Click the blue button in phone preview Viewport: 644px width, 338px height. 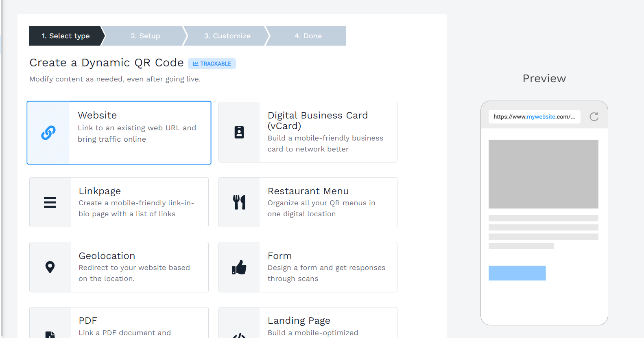click(517, 273)
